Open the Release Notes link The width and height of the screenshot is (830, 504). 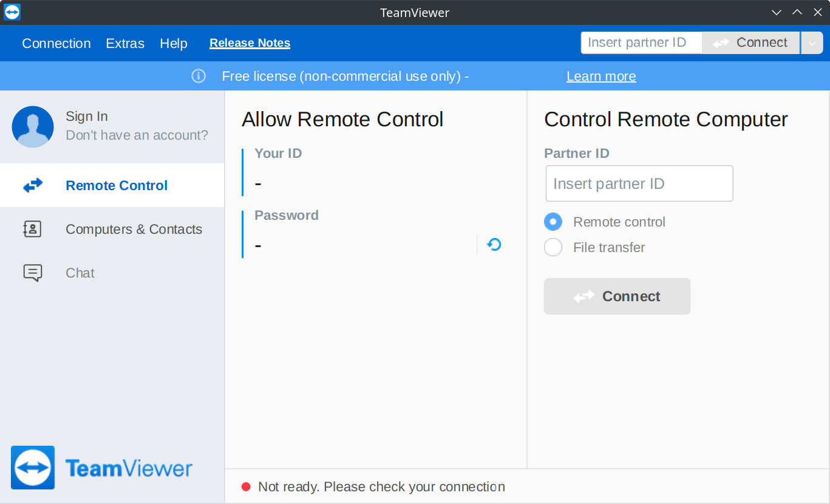tap(250, 43)
